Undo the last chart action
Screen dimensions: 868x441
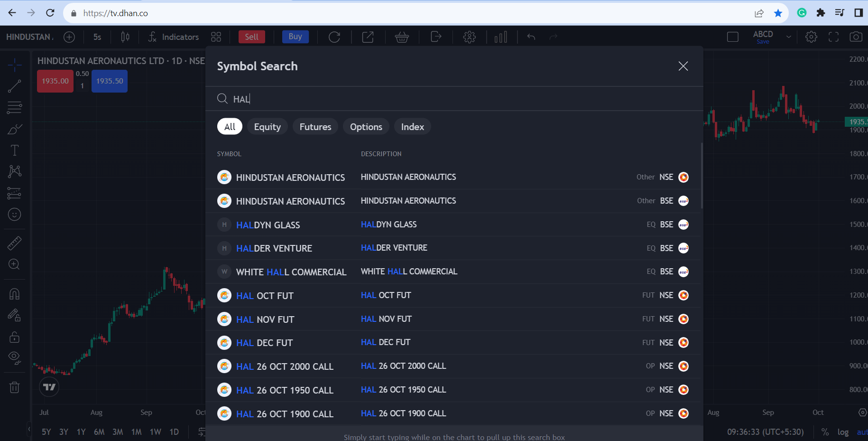click(531, 37)
